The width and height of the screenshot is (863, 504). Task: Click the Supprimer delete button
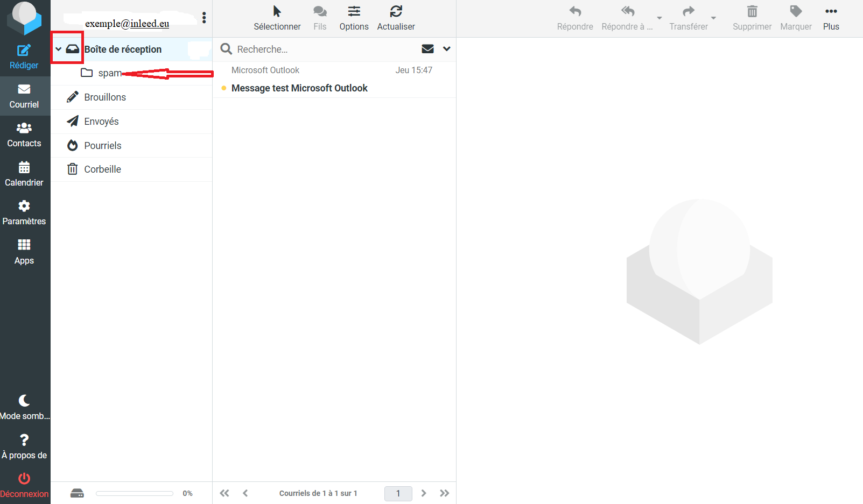tap(752, 18)
